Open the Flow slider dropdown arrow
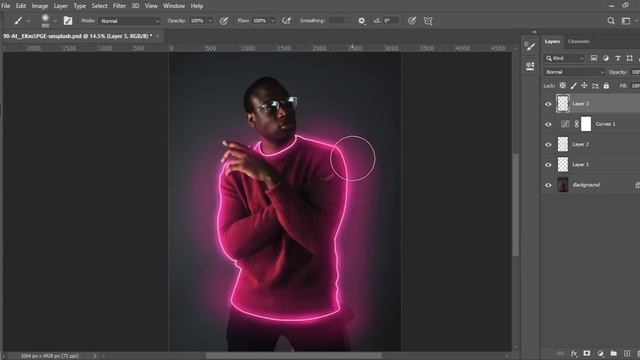This screenshot has width=640, height=360. pos(273,21)
